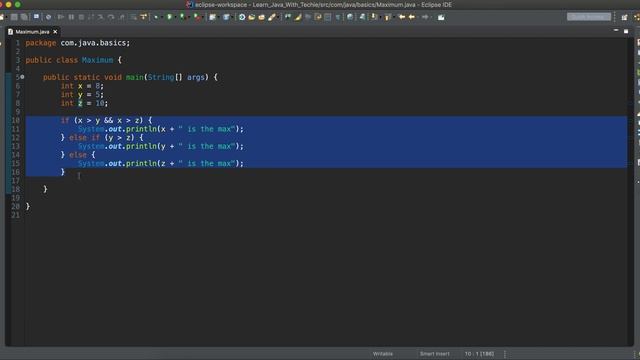Click the Resume debug icon
This screenshot has height=360, width=640.
click(x=60, y=17)
